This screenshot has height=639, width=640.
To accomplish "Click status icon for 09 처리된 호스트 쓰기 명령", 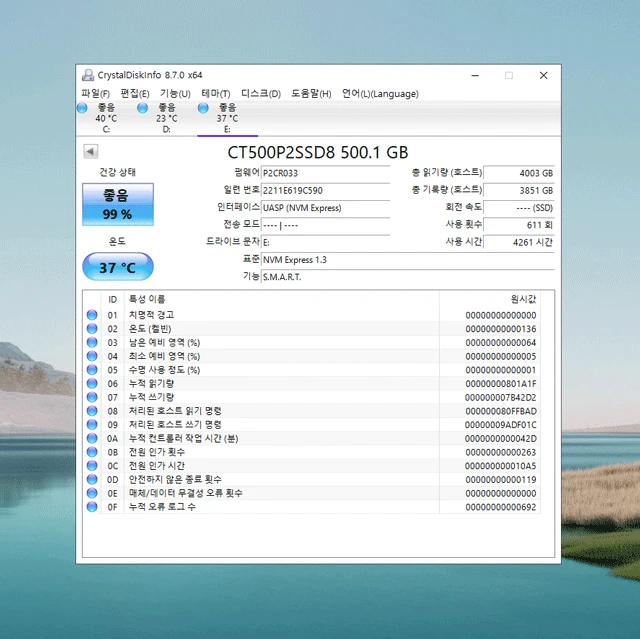I will (x=92, y=424).
